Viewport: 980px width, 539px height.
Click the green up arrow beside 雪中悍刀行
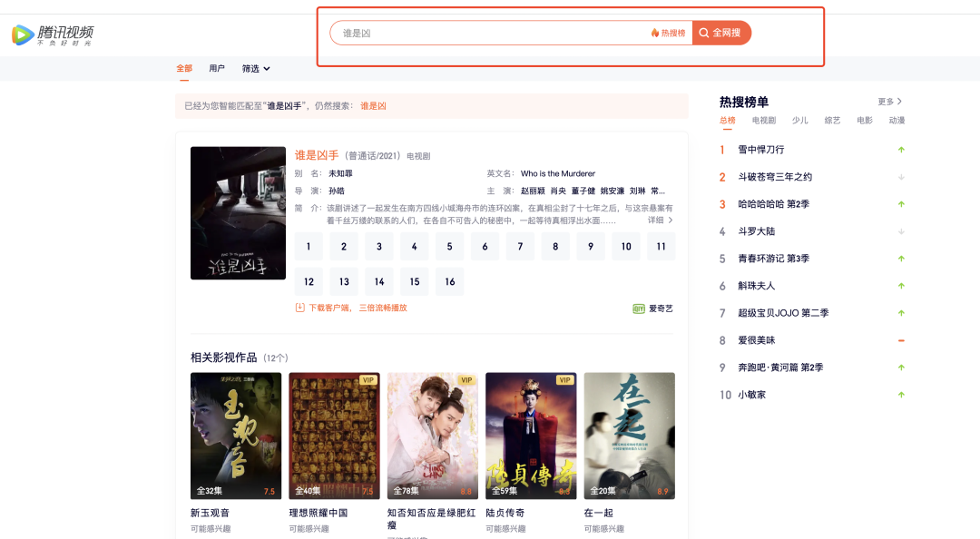pos(900,150)
